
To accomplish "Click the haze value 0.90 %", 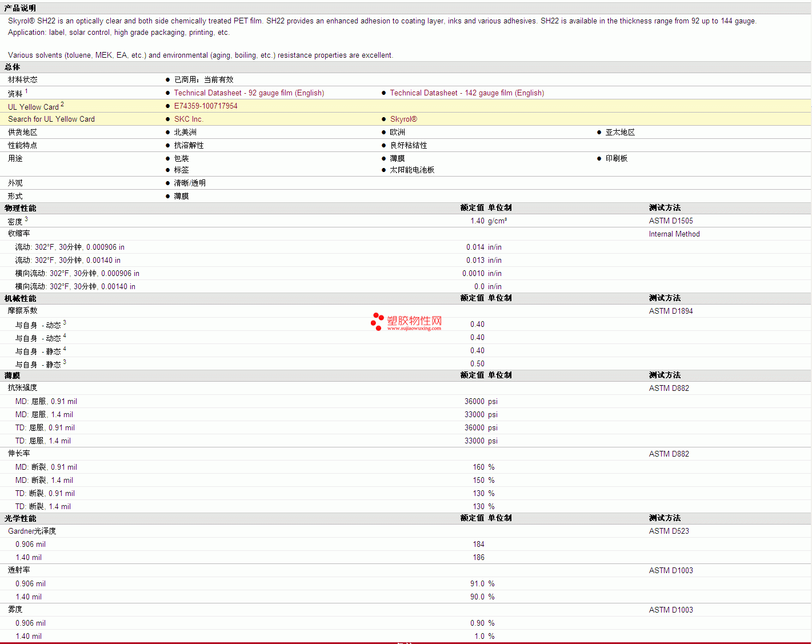I will click(x=482, y=623).
